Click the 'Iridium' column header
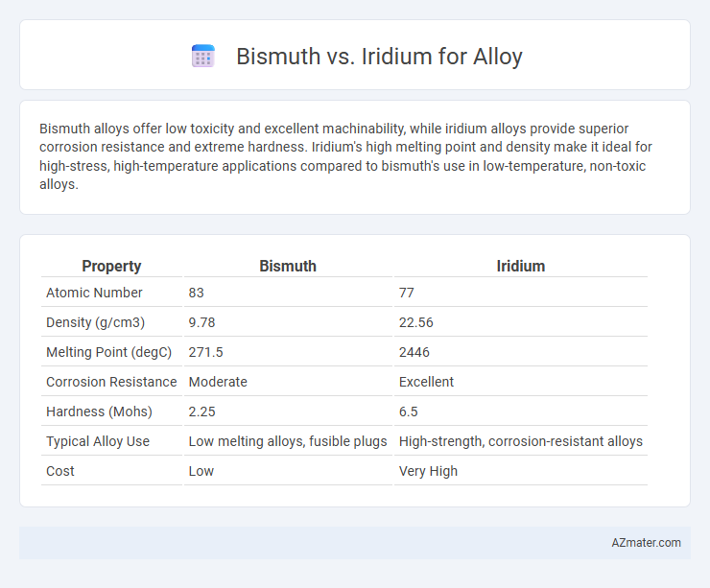 point(521,266)
